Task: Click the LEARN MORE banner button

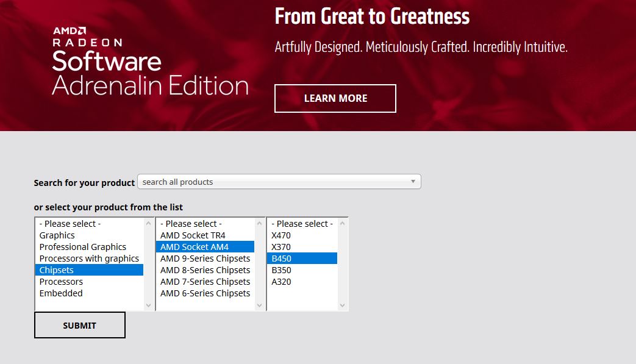Action: (335, 99)
